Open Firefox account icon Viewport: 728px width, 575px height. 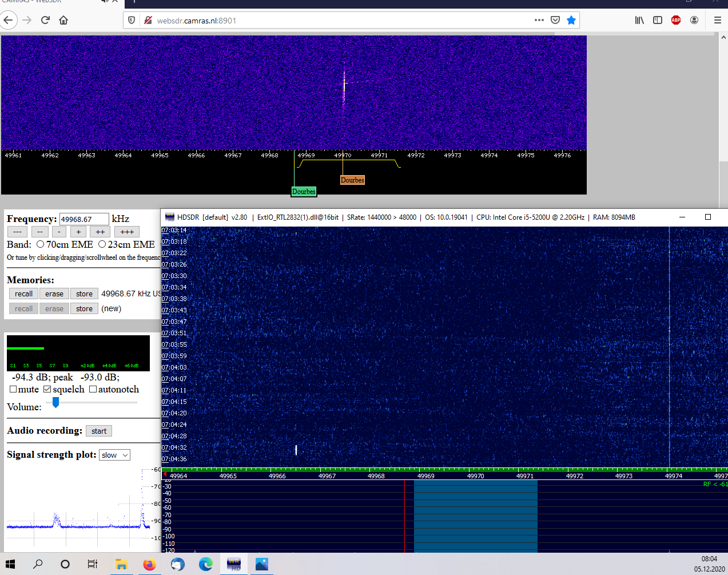(x=694, y=20)
